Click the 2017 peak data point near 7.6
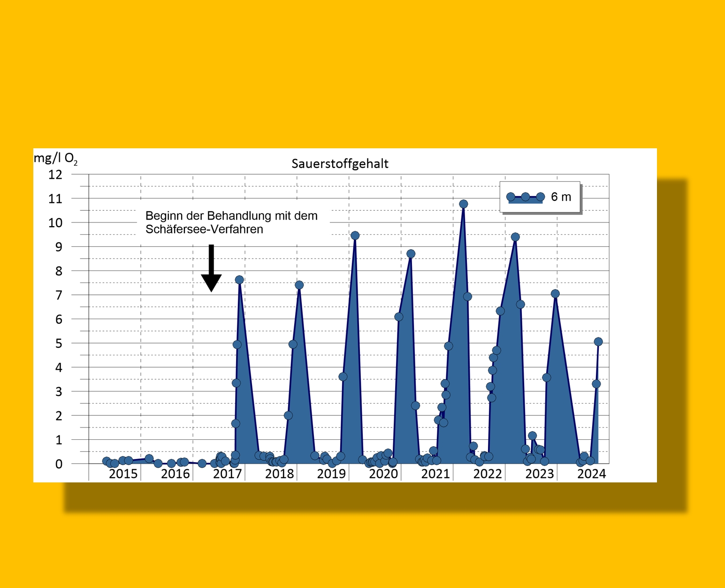 tap(239, 280)
